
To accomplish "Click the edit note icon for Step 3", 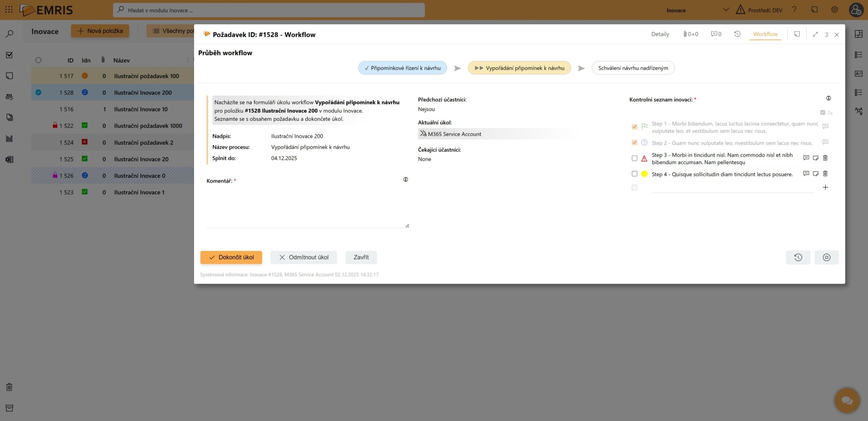I will point(816,158).
